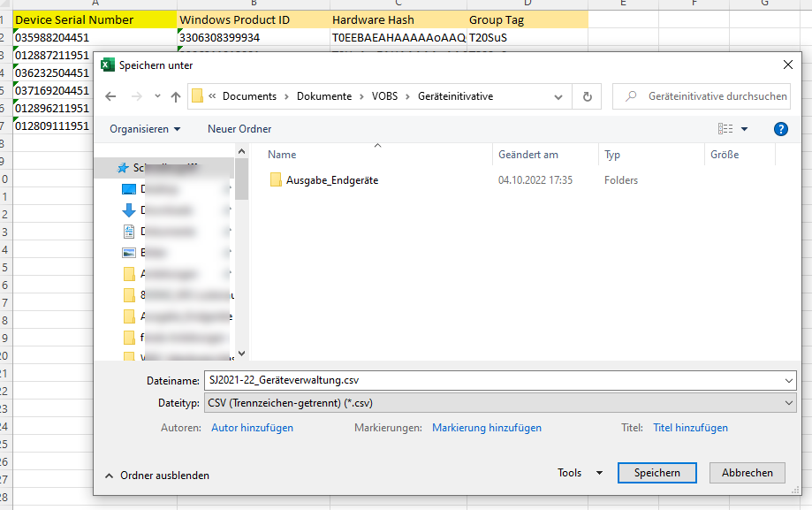This screenshot has width=812, height=510.
Task: Save the file with the Speichern button
Action: [656, 473]
